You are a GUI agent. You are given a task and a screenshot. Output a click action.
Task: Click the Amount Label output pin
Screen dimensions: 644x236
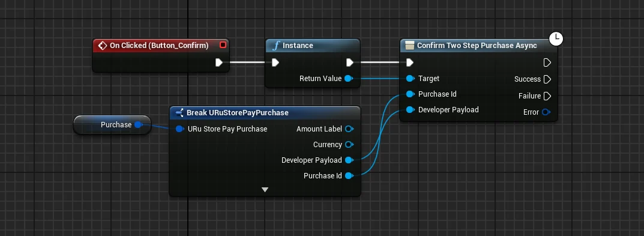pos(349,129)
